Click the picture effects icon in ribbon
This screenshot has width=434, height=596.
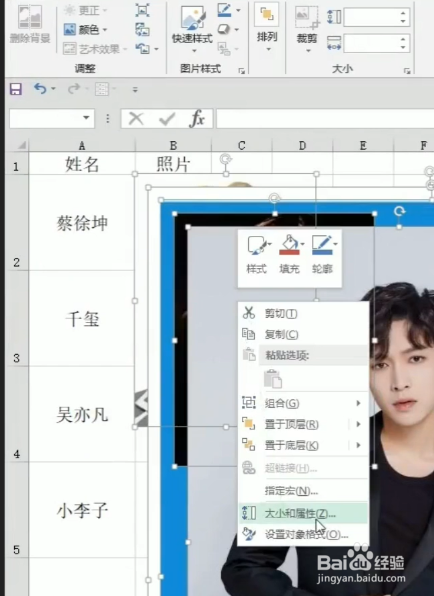tap(224, 29)
